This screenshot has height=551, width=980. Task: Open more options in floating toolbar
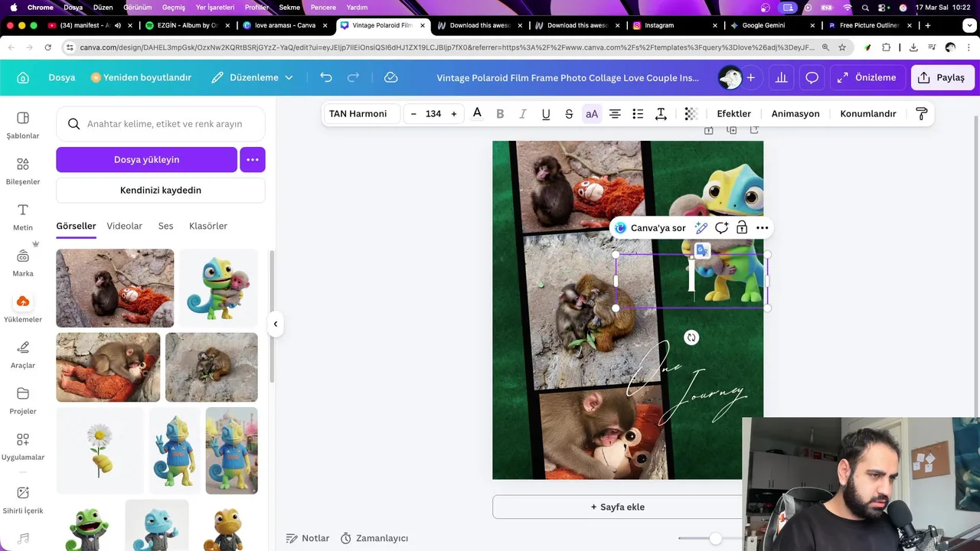click(763, 228)
